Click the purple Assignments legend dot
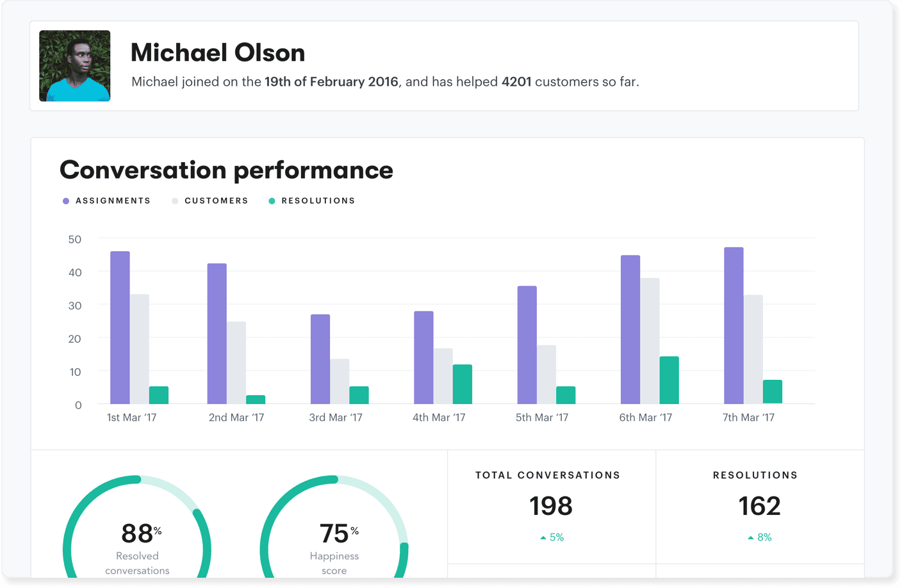902x588 pixels. (x=65, y=200)
